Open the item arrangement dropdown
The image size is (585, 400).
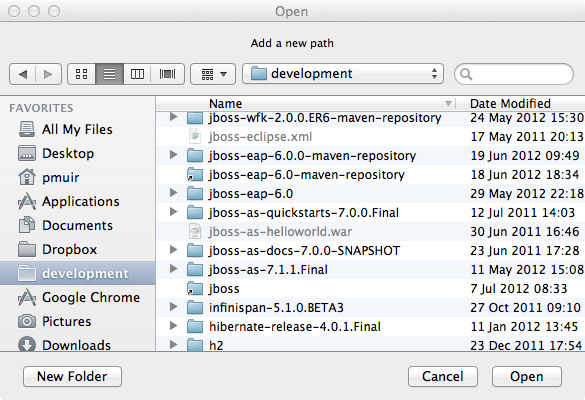pos(213,74)
